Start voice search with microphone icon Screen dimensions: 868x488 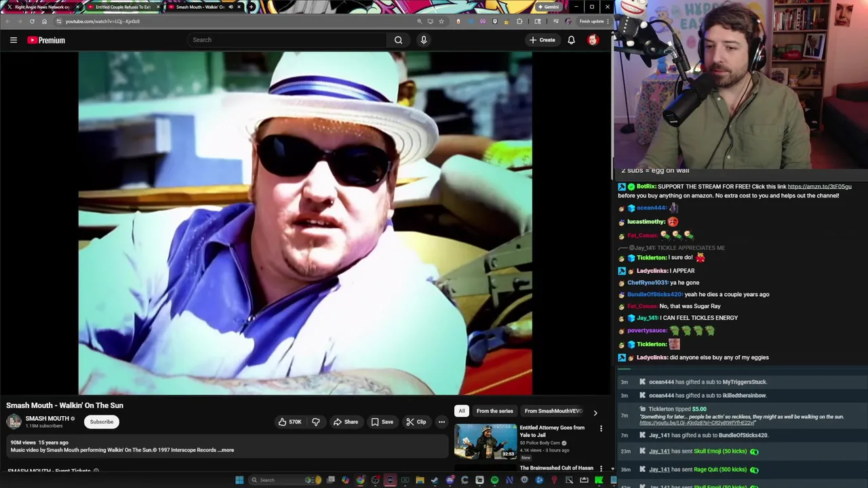(x=424, y=40)
